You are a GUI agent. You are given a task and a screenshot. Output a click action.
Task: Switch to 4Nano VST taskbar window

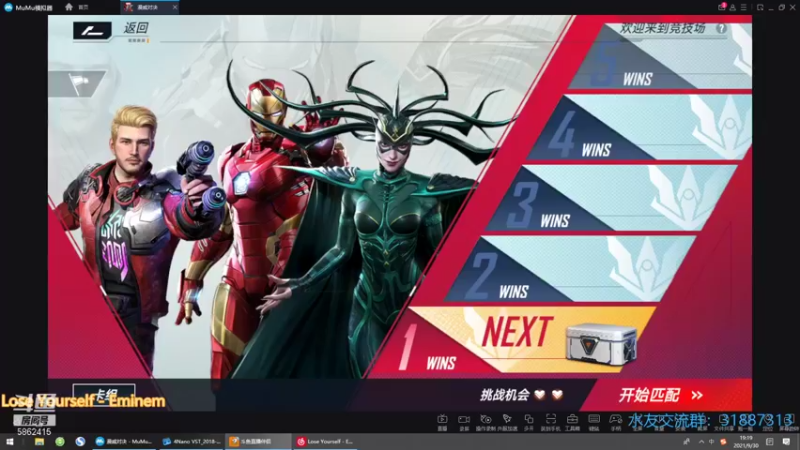[x=192, y=442]
